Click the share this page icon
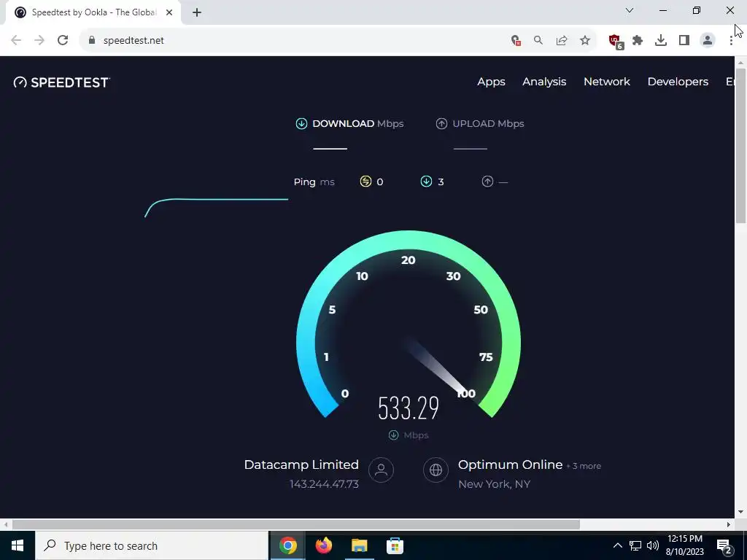The height and width of the screenshot is (560, 747). [x=562, y=41]
